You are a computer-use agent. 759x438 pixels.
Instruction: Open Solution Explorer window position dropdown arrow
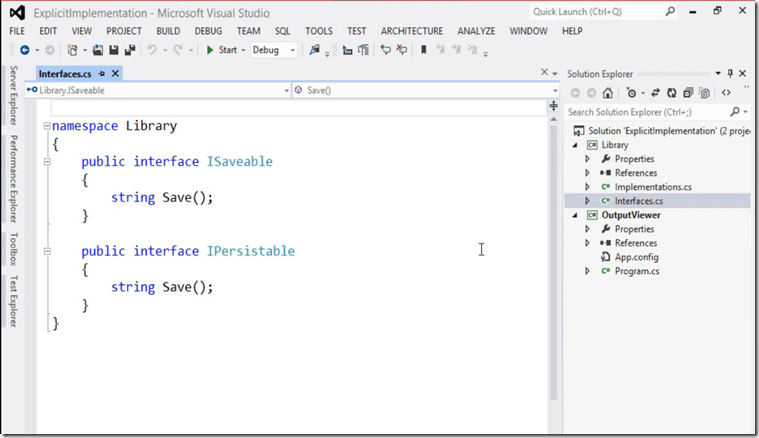click(x=718, y=74)
